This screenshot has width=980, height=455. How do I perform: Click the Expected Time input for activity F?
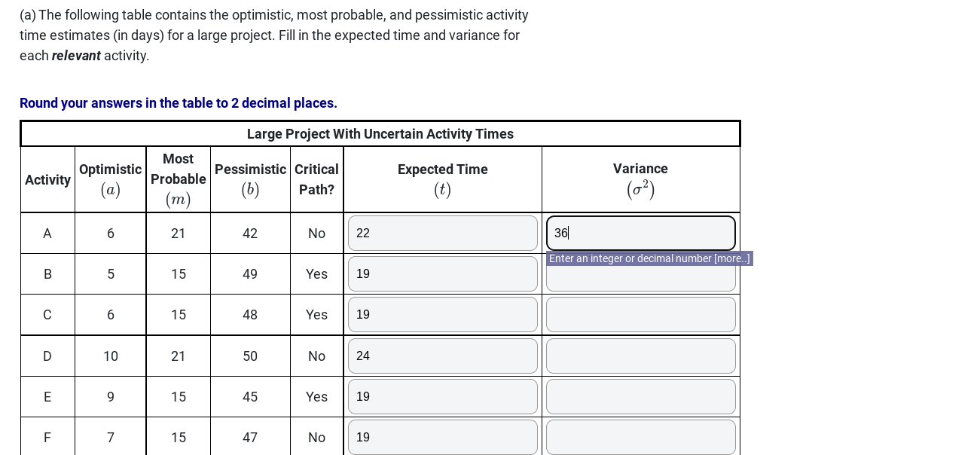442,437
